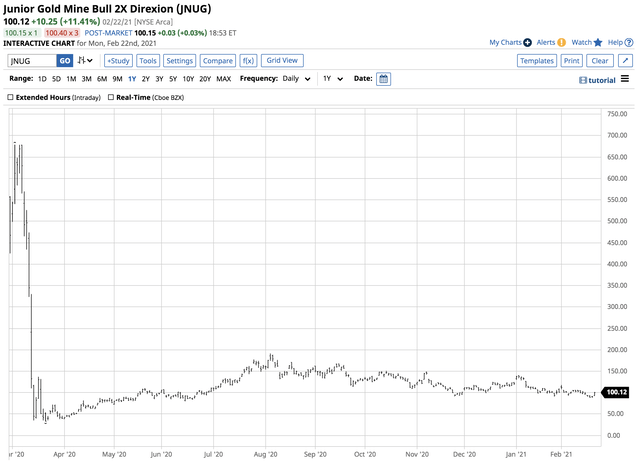
Task: Select the 5Y range
Action: (173, 79)
